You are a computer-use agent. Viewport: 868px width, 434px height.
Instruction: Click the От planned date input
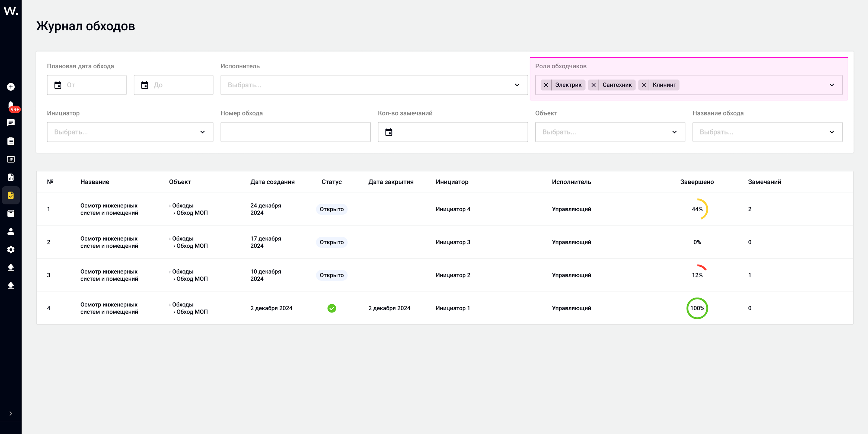point(87,85)
